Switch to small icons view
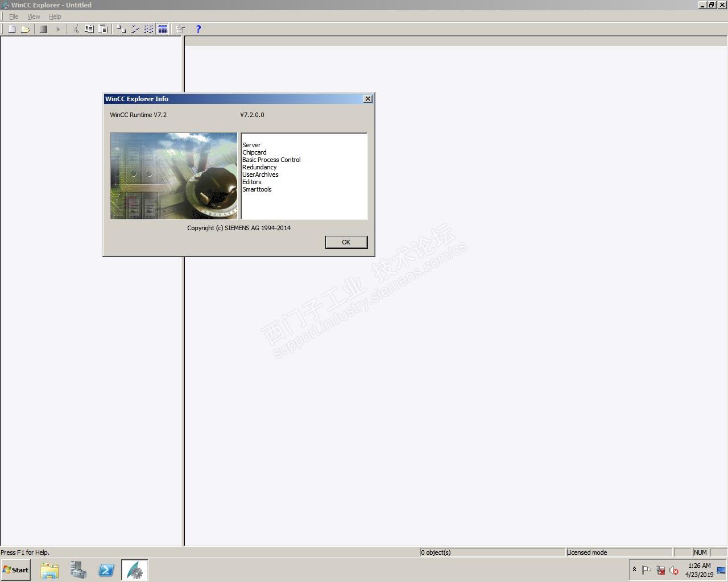This screenshot has width=728, height=582. 135,29
